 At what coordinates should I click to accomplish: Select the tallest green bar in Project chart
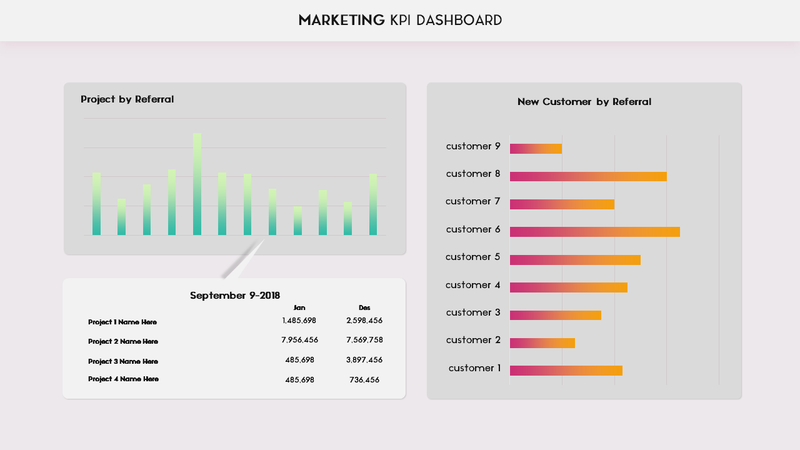tap(197, 184)
